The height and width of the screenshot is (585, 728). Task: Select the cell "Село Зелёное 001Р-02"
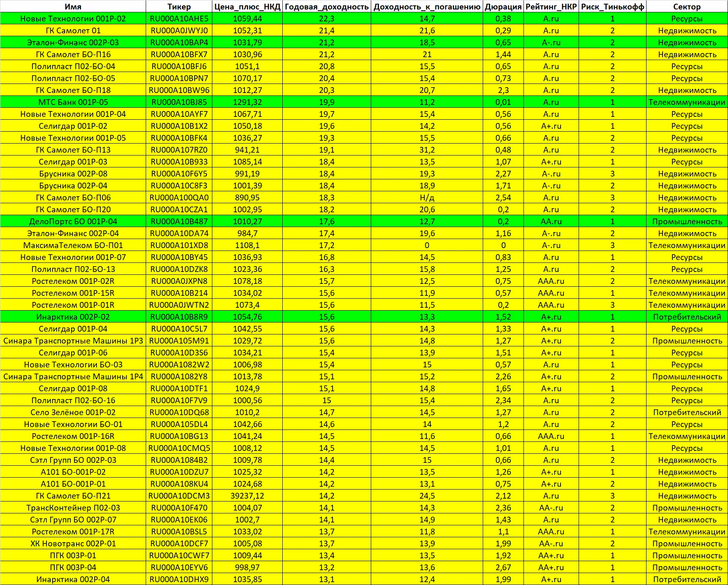point(73,412)
